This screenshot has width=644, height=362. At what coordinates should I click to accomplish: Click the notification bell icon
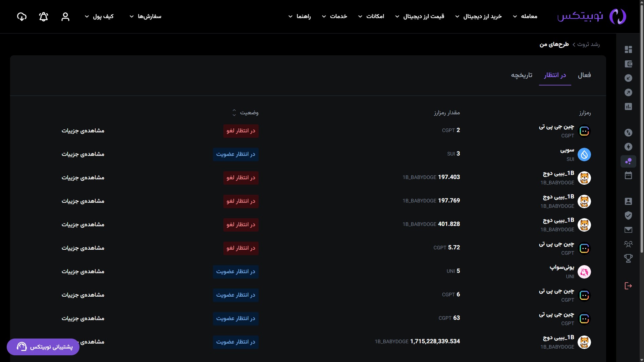pos(44,17)
